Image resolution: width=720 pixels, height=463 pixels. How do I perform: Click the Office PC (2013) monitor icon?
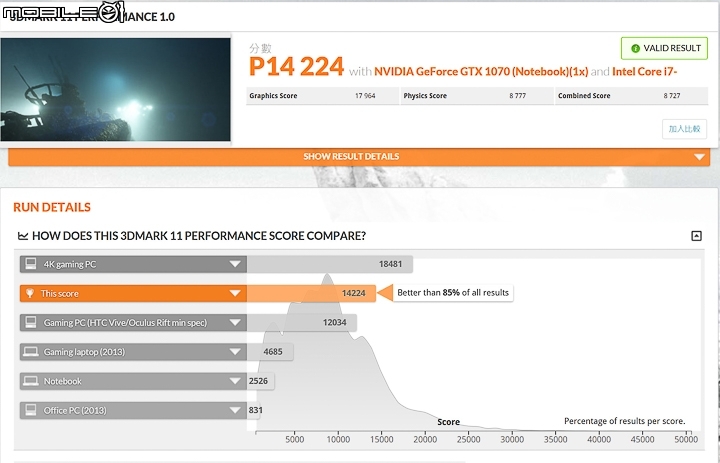point(31,410)
